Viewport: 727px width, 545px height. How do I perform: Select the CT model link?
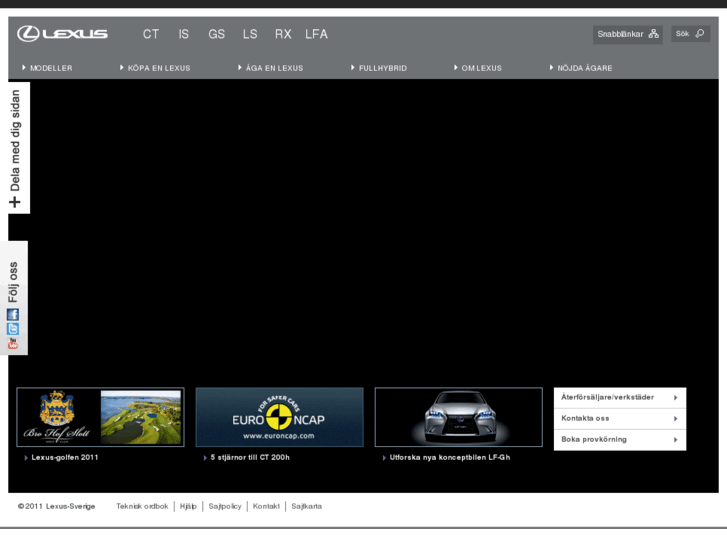[151, 34]
